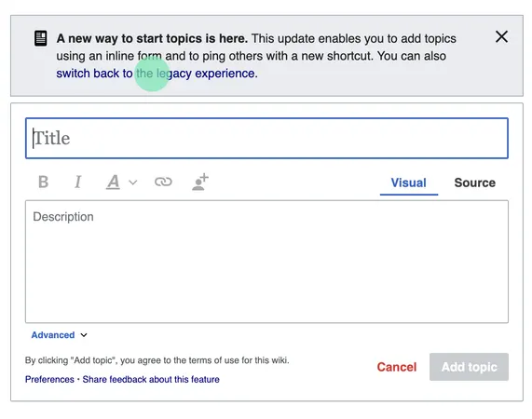Switch to the Source editing tab

click(x=474, y=183)
